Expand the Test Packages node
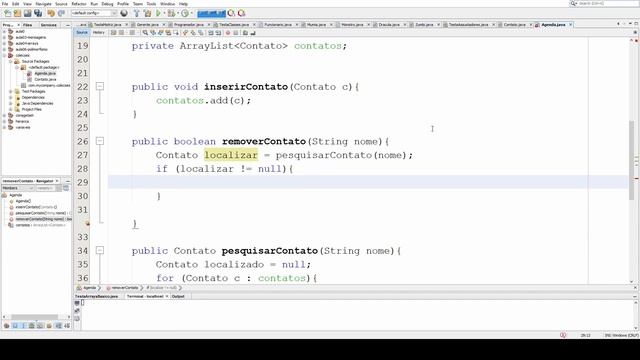The height and width of the screenshot is (360, 640). pyautogui.click(x=11, y=91)
